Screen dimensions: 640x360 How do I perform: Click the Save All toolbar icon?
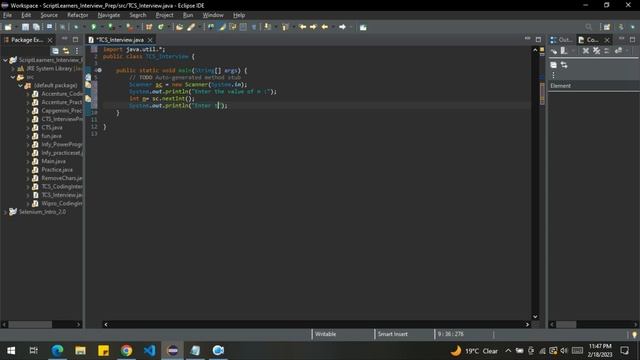tap(36, 27)
